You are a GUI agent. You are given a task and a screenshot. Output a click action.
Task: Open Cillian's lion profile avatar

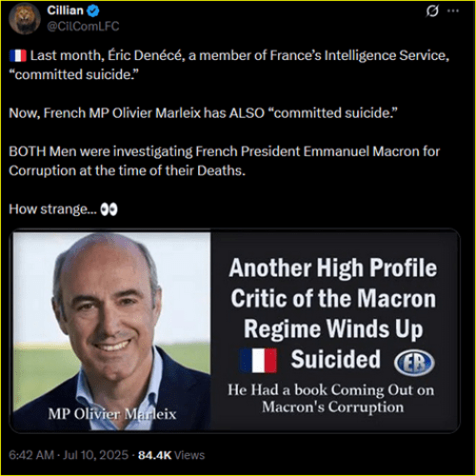pyautogui.click(x=25, y=19)
